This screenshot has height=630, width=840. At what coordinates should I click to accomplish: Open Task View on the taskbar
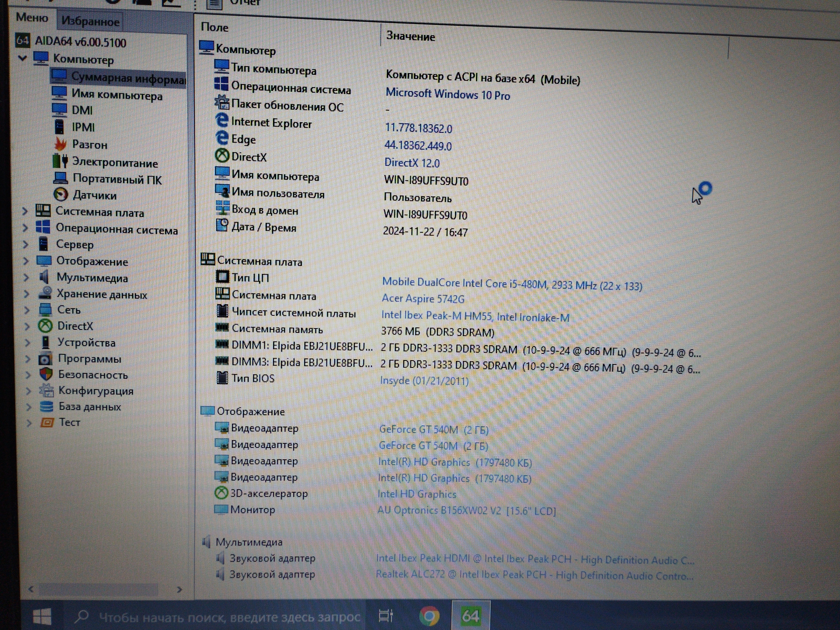[385, 616]
